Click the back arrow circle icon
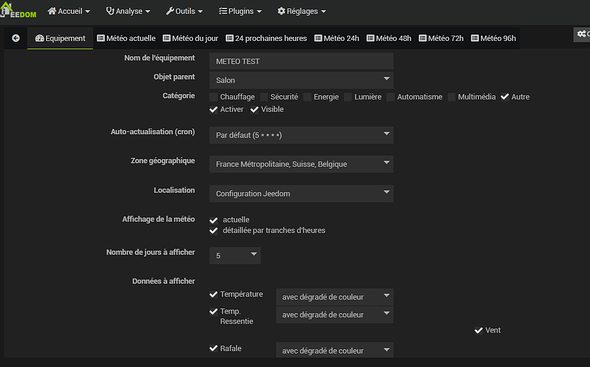The width and height of the screenshot is (590, 367). tap(16, 38)
